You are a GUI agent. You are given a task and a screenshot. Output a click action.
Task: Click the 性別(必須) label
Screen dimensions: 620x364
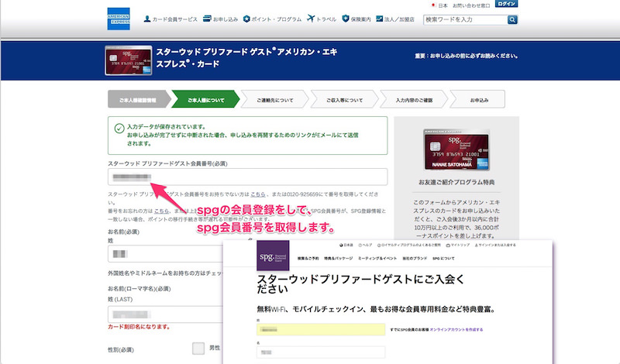[121, 350]
